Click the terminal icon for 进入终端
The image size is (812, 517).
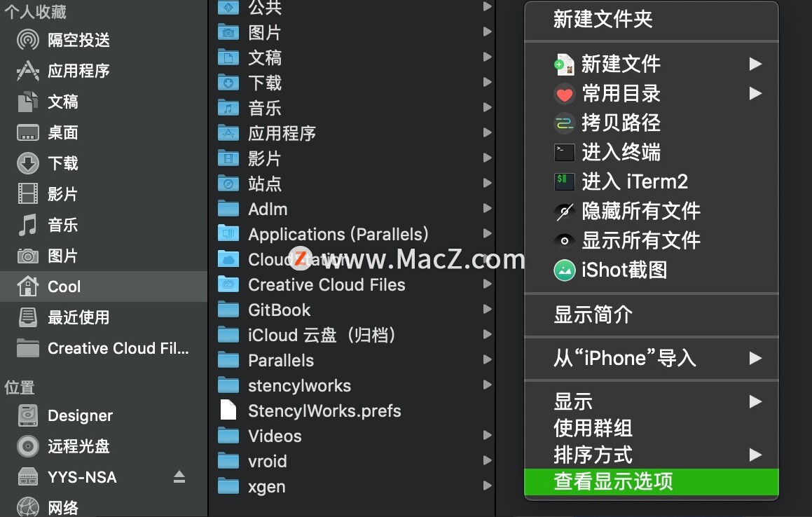pos(565,152)
